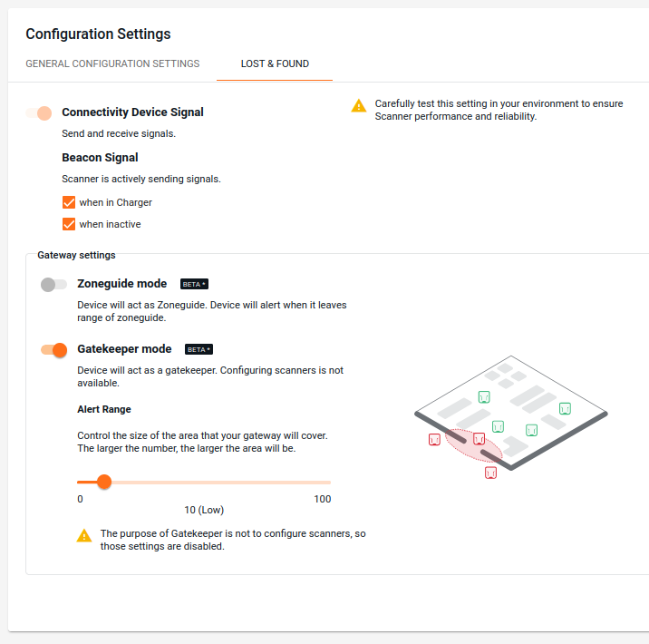
Task: Click the leftmost red scanner icon outside the floor
Action: [434, 439]
